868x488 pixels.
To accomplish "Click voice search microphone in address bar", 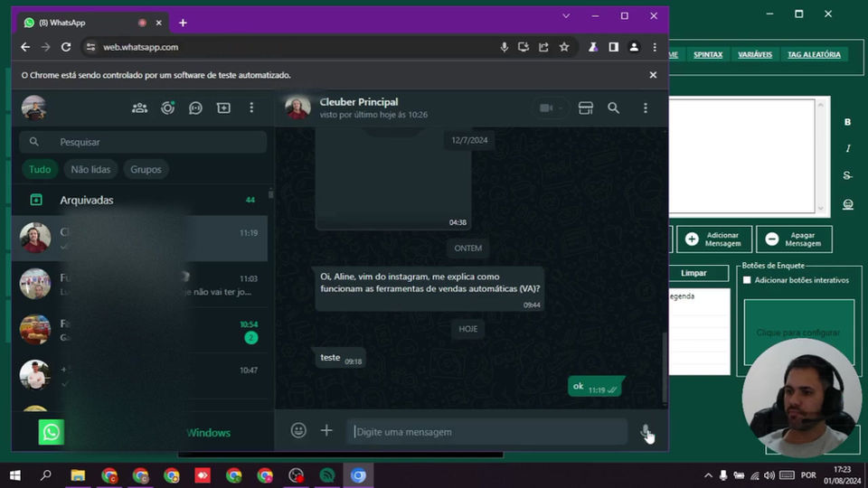I will pyautogui.click(x=504, y=47).
